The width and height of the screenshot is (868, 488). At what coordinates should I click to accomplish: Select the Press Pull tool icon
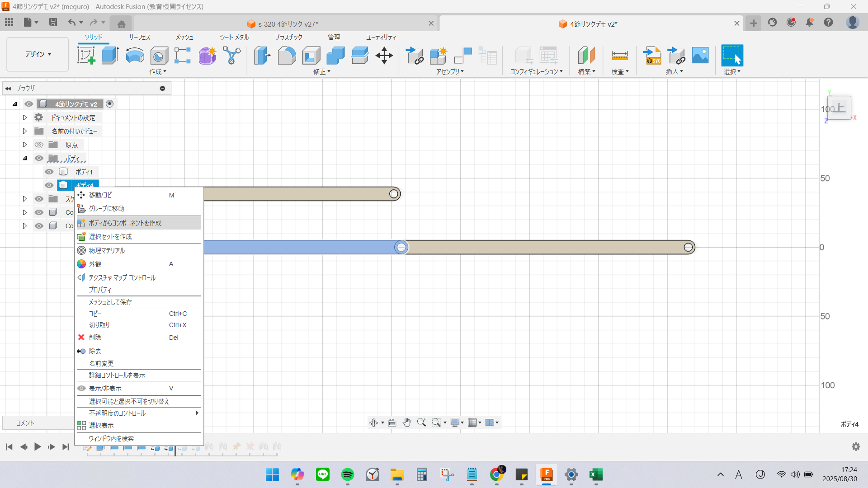click(x=262, y=56)
